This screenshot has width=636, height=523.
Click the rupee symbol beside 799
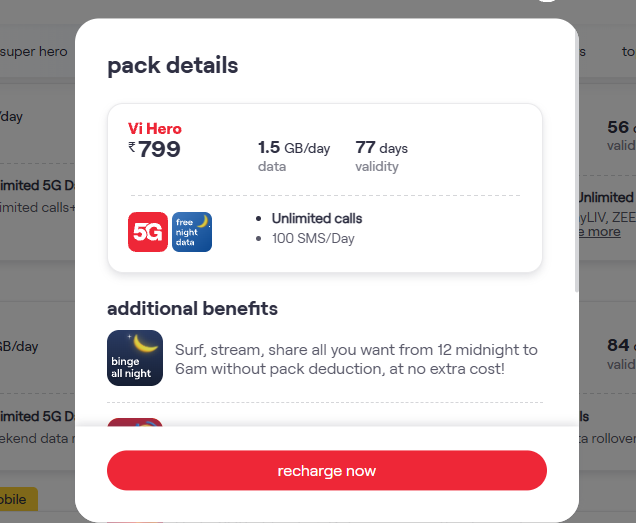click(x=132, y=147)
